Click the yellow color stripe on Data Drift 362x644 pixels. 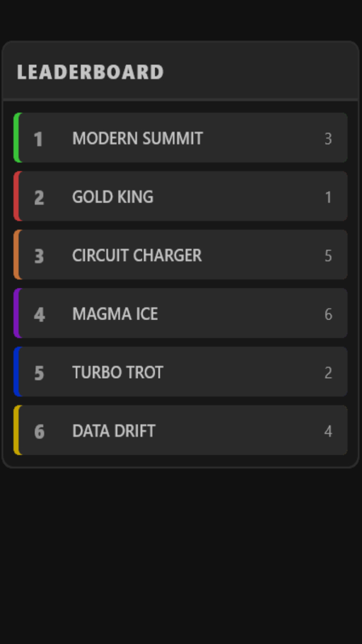pyautogui.click(x=16, y=430)
